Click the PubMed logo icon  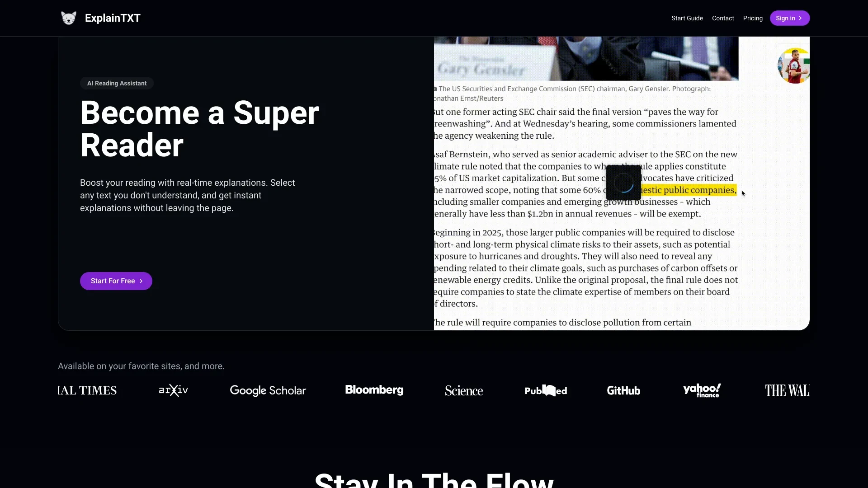[x=545, y=389]
